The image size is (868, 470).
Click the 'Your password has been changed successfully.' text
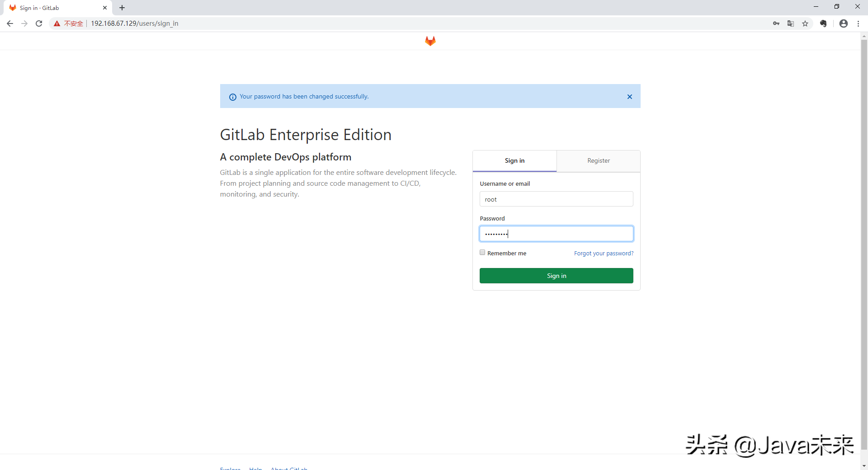pyautogui.click(x=304, y=97)
